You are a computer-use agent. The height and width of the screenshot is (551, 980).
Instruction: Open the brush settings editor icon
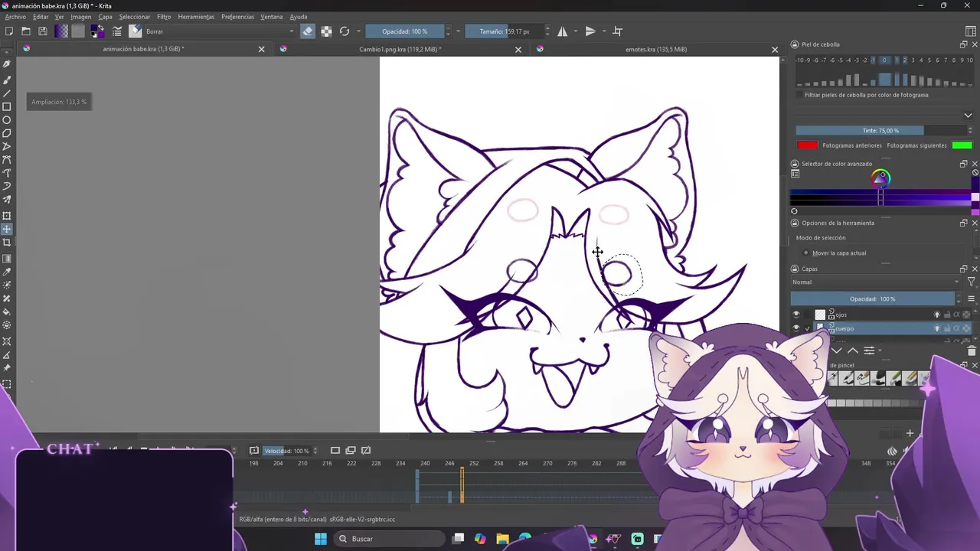tap(117, 31)
